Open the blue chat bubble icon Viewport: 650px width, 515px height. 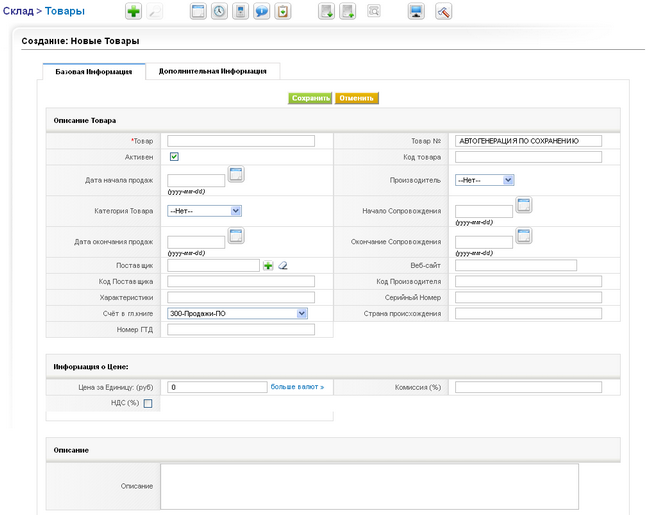(262, 11)
